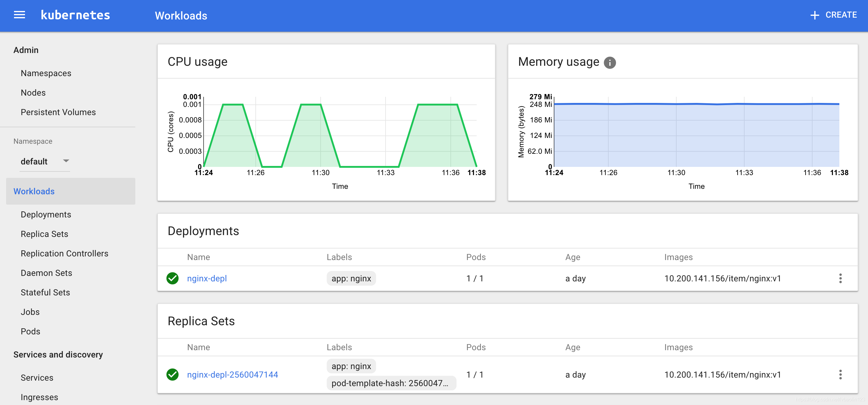
Task: Click the plus CREATE button
Action: pos(833,15)
